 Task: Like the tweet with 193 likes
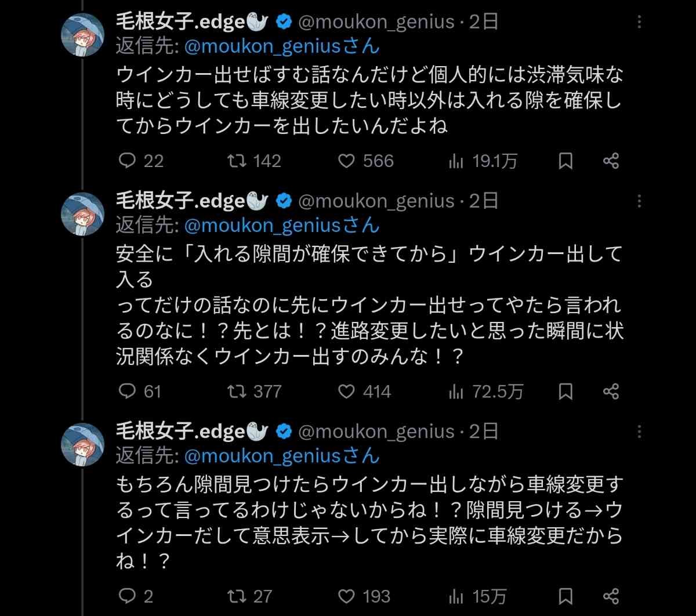tap(346, 596)
